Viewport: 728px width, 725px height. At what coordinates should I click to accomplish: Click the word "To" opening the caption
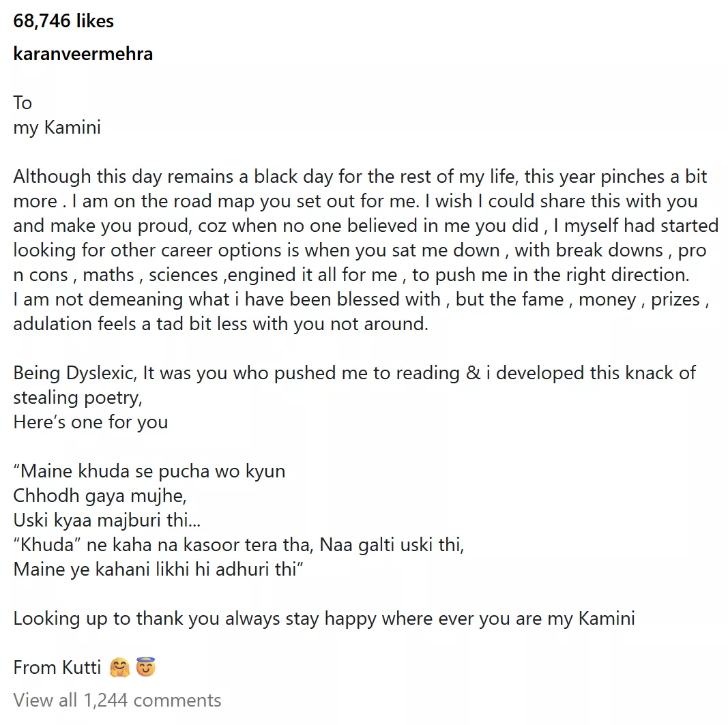coord(23,103)
